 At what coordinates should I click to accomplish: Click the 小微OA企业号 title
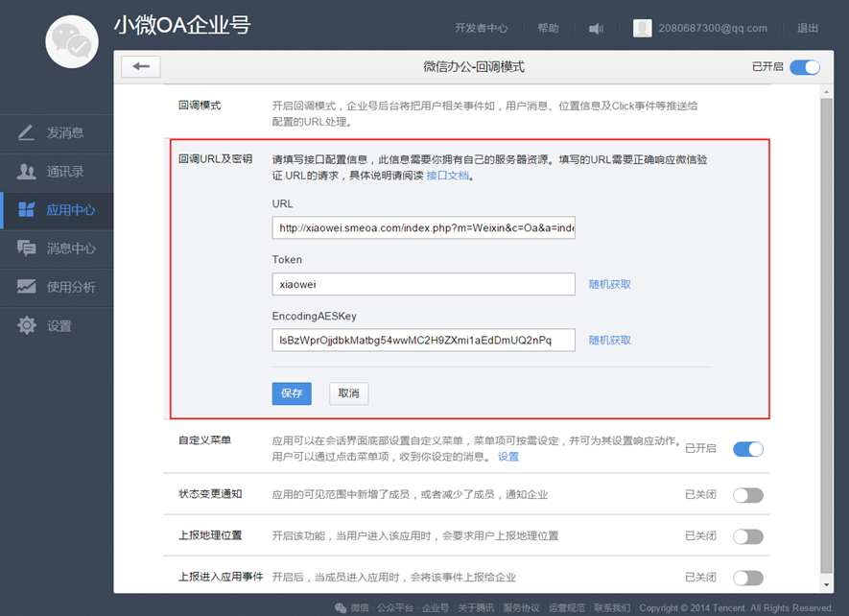pyautogui.click(x=182, y=26)
